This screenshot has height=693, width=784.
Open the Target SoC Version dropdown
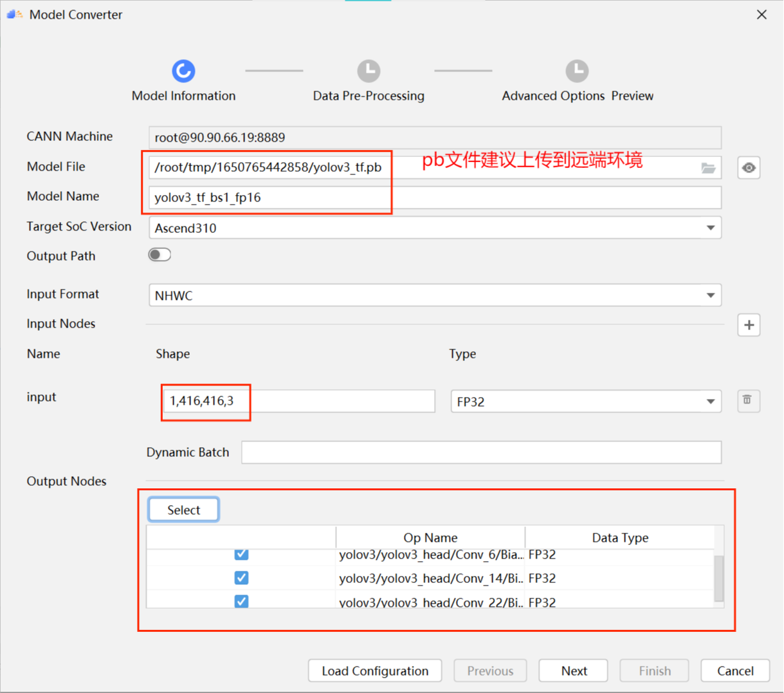pyautogui.click(x=709, y=227)
